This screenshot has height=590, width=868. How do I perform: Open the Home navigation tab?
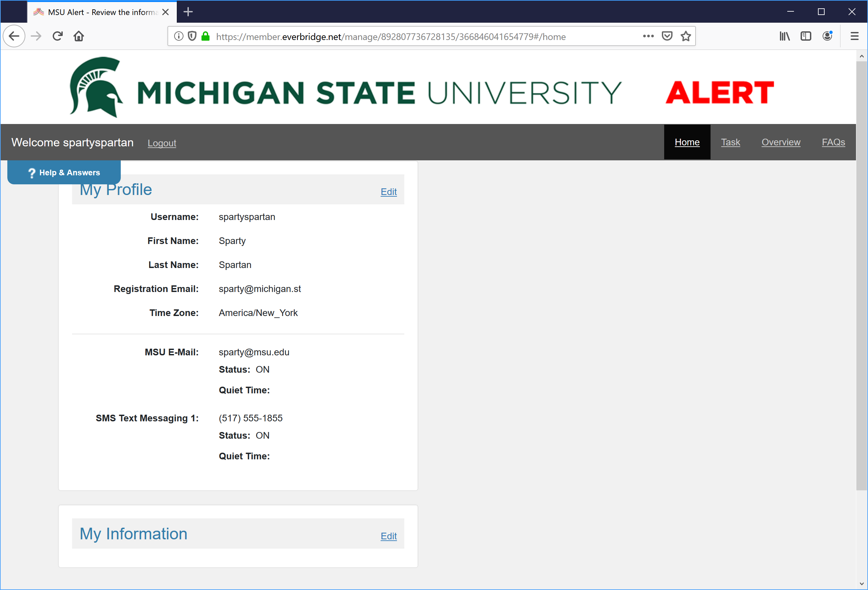(687, 142)
